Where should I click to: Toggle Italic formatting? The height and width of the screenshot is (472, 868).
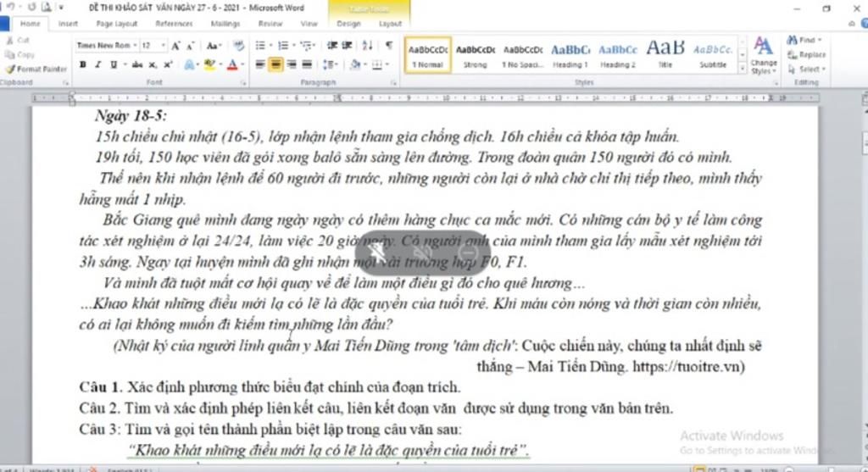tap(98, 64)
